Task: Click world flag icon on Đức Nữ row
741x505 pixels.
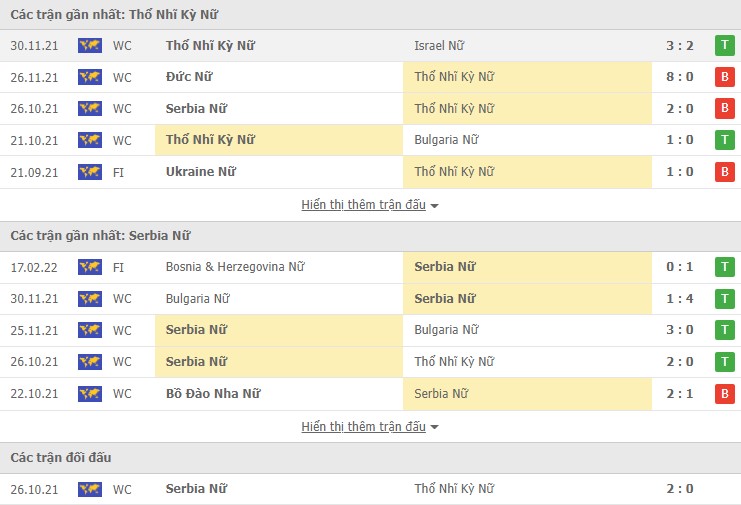Action: click(90, 77)
